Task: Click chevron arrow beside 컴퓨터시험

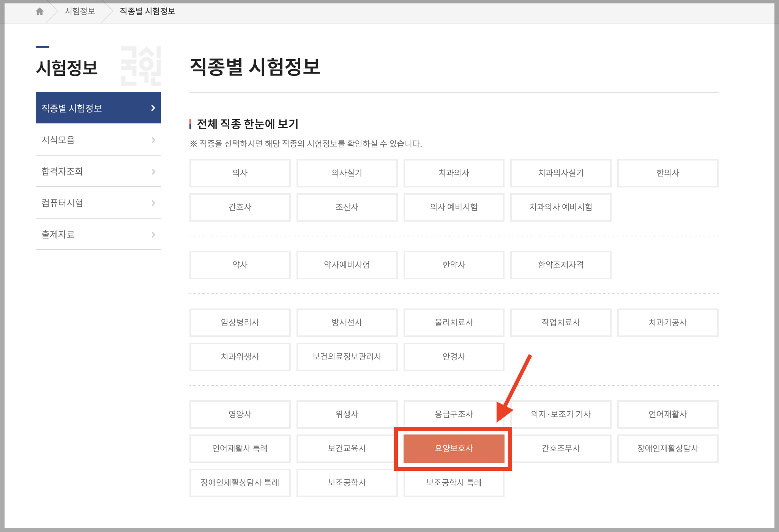Action: point(153,203)
